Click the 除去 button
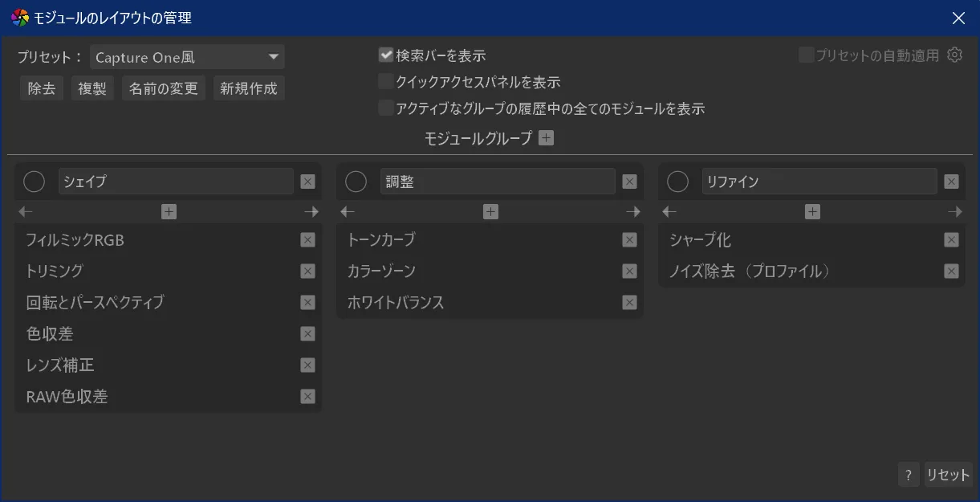This screenshot has width=980, height=502. (x=42, y=88)
